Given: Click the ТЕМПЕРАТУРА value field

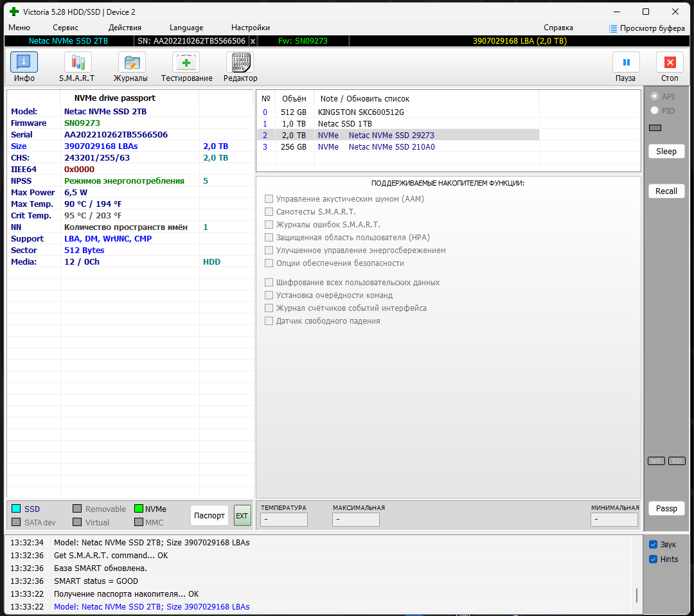Looking at the screenshot, I should point(284,520).
